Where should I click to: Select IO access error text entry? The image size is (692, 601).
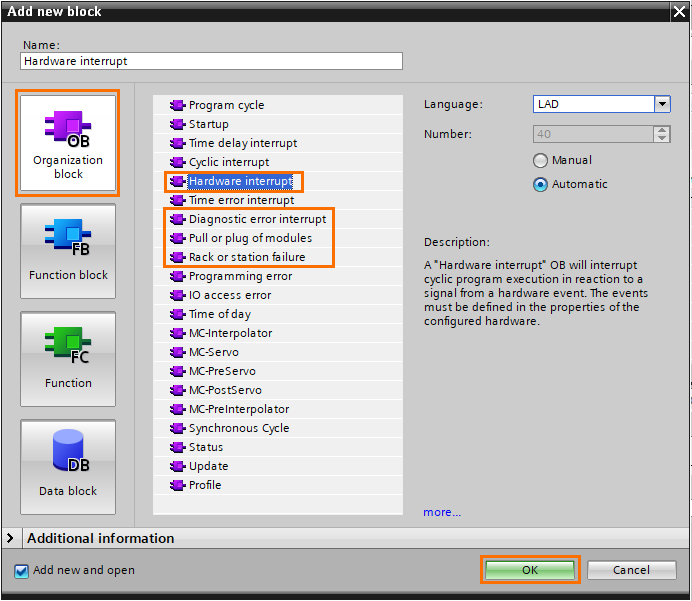(230, 295)
